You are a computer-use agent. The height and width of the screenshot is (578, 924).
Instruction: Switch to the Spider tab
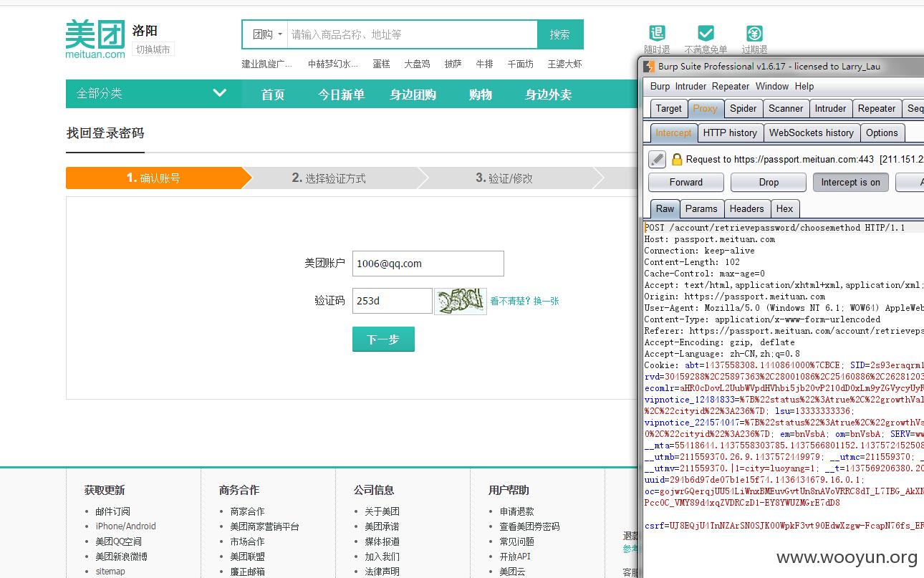(x=743, y=108)
